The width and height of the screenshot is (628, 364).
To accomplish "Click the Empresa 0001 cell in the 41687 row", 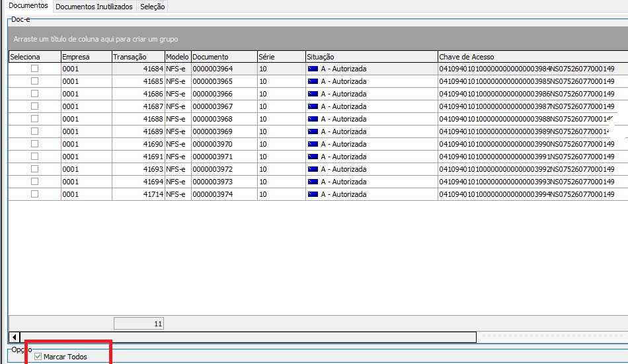I will point(87,106).
